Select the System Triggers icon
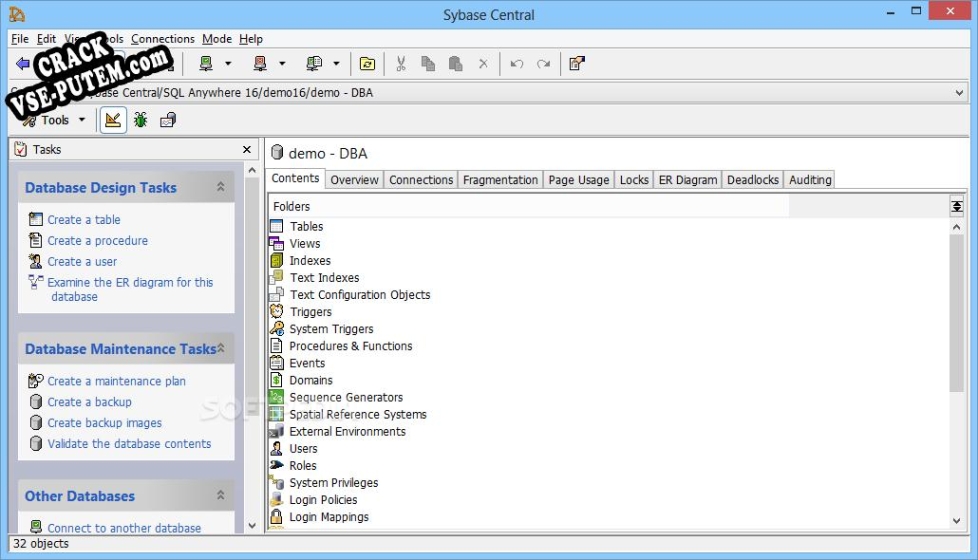The image size is (978, 560). click(x=276, y=329)
